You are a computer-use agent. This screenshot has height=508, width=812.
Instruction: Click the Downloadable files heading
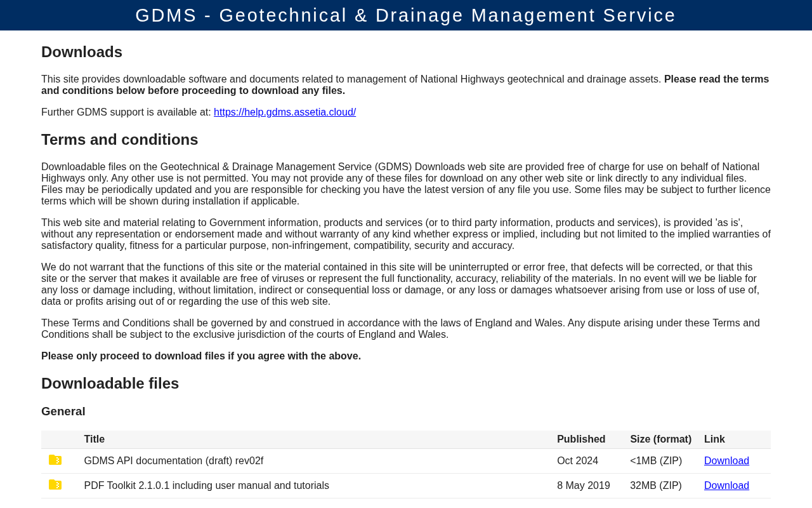coord(110,384)
